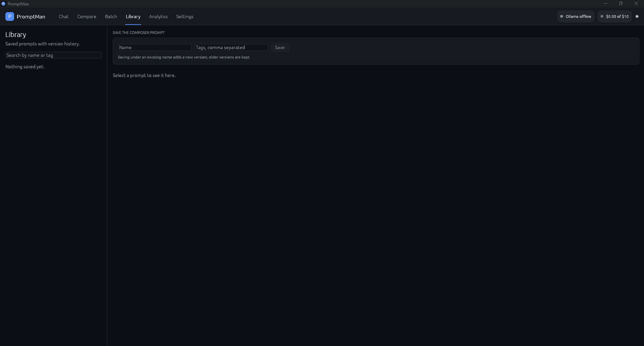Click the "SAVE THE COMPOSER PROMPT" label
The image size is (644, 346).
(x=139, y=33)
